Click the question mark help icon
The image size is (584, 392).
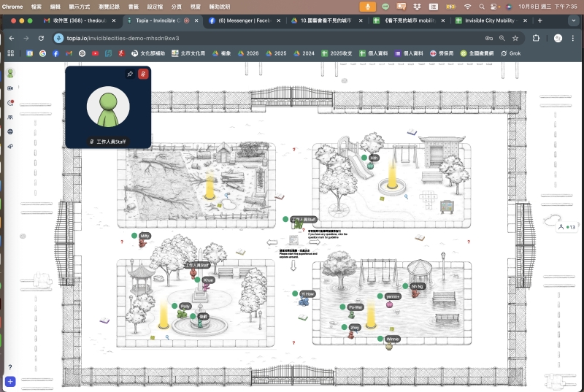(10, 367)
